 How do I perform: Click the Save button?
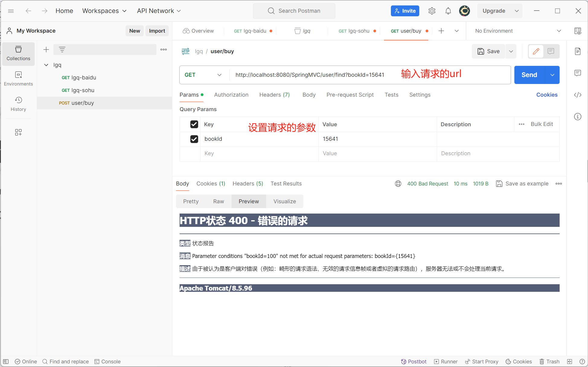(x=489, y=51)
